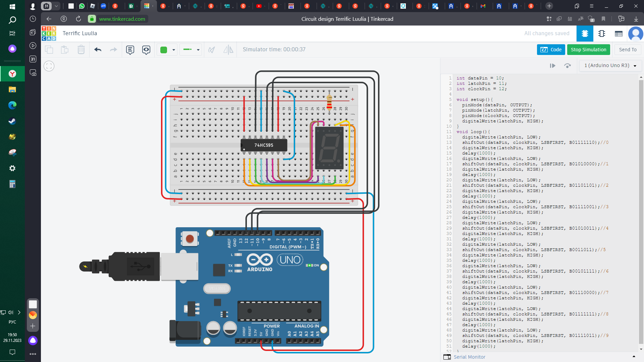Click the Send To button
Viewport: 644px width, 362px height.
[627, 49]
